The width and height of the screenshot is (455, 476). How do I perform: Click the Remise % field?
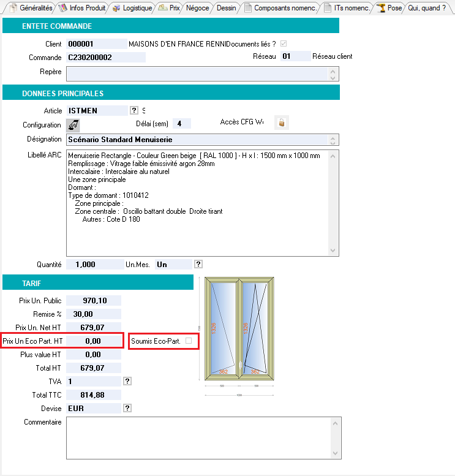click(93, 313)
